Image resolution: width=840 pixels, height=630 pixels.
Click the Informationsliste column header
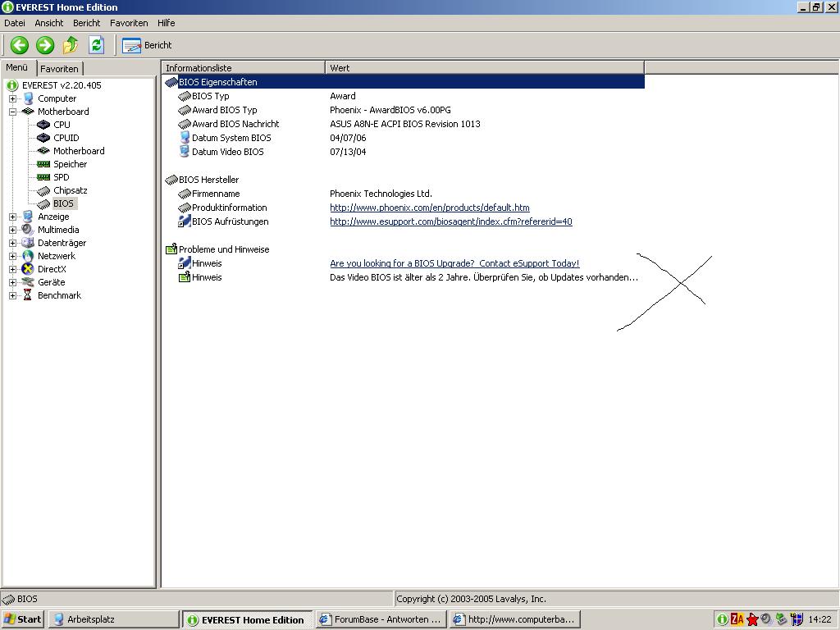pyautogui.click(x=243, y=67)
